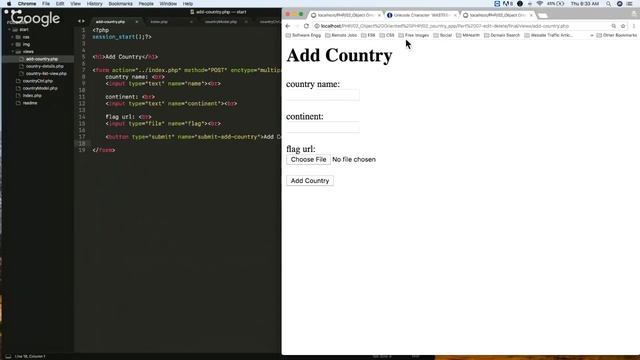Image resolution: width=640 pixels, height=360 pixels.
Task: Click code line 5 with Add Country heading
Action: (125, 57)
